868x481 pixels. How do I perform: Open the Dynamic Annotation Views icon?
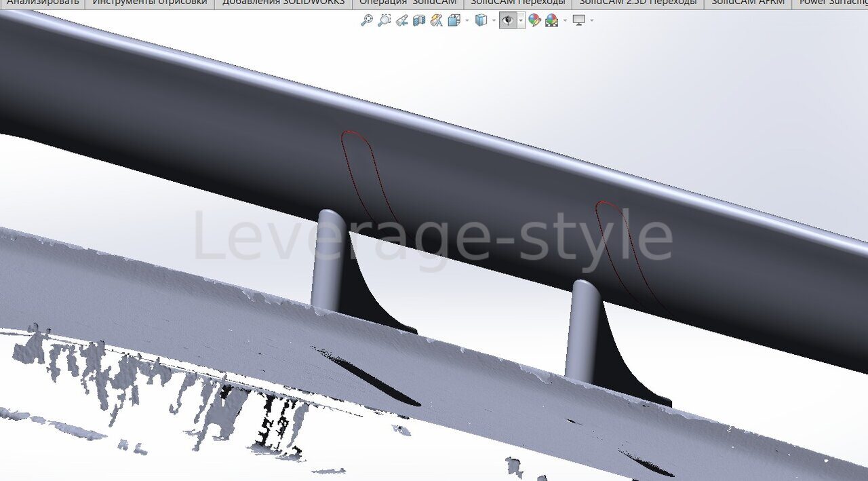pyautogui.click(x=436, y=21)
